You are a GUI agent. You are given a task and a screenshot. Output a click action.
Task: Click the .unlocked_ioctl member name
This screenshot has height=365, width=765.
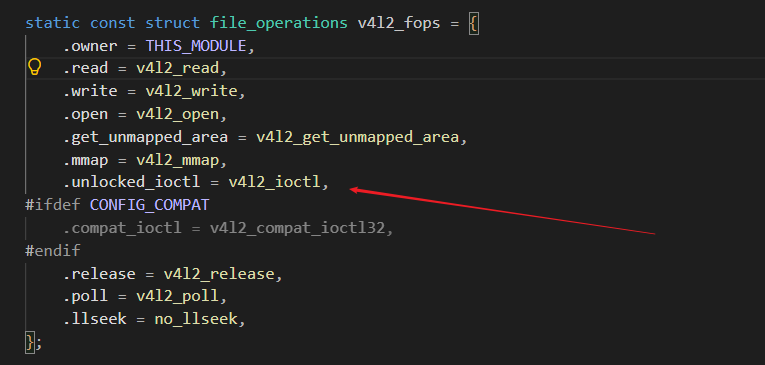pos(131,182)
